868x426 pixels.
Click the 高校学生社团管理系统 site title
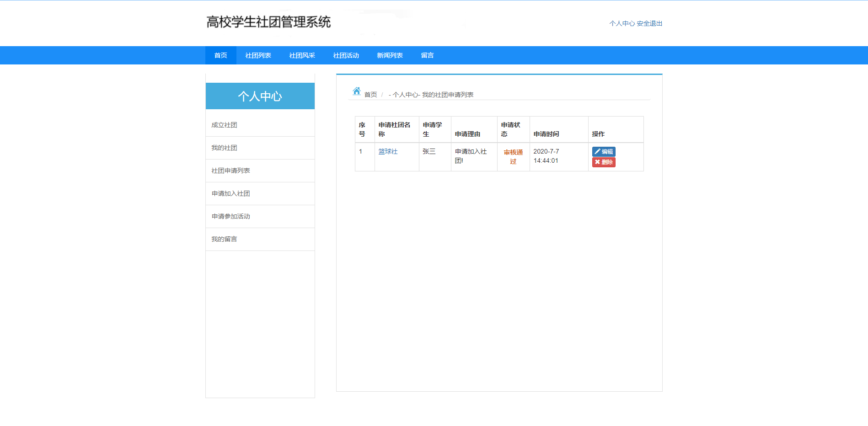coord(268,22)
